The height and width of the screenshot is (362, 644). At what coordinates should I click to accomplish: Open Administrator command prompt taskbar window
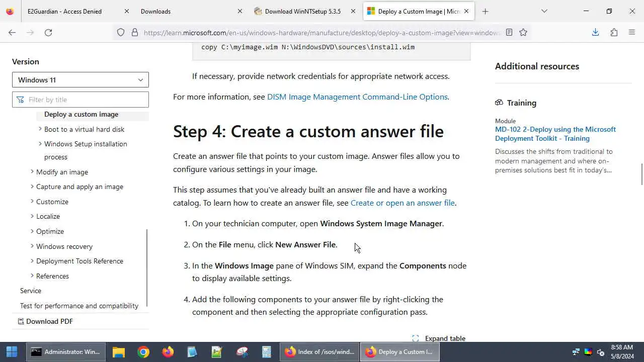[65, 352]
